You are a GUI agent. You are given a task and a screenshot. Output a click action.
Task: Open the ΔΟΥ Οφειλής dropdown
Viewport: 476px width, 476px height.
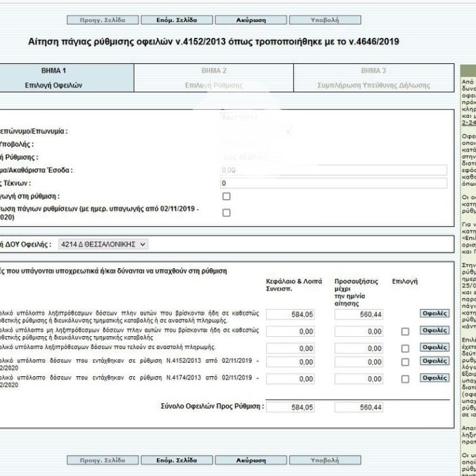point(103,244)
